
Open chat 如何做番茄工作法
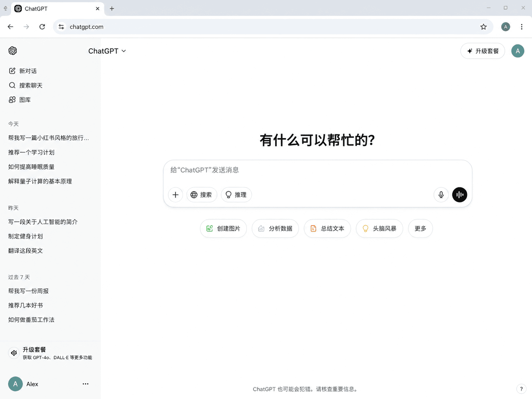click(31, 320)
